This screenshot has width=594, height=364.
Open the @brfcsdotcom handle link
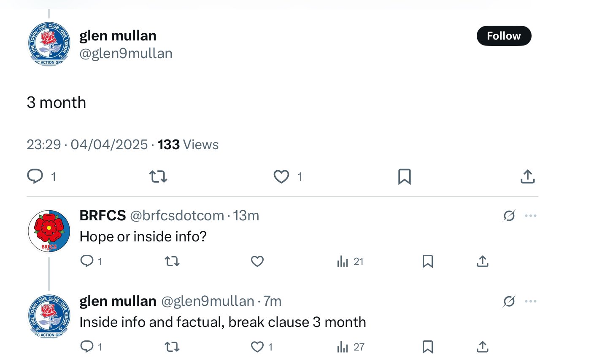(x=177, y=216)
